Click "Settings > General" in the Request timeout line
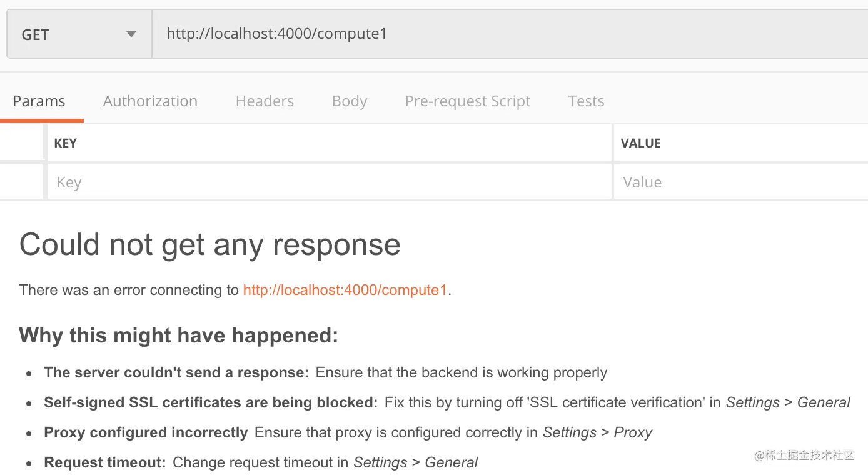 [x=415, y=462]
